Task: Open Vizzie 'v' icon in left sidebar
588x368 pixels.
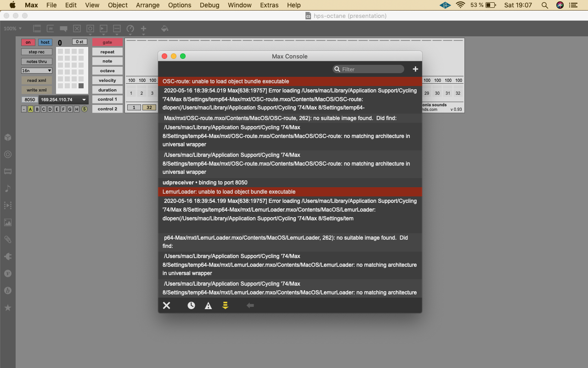Action: pos(8,273)
